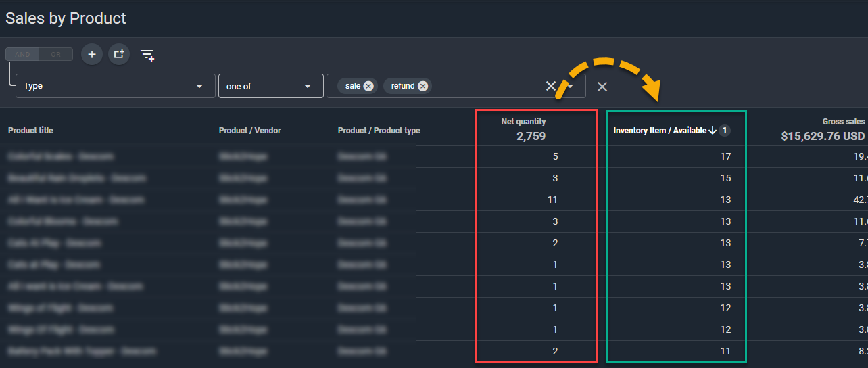Sort by Net quantity column header
This screenshot has height=368, width=868.
[x=523, y=122]
